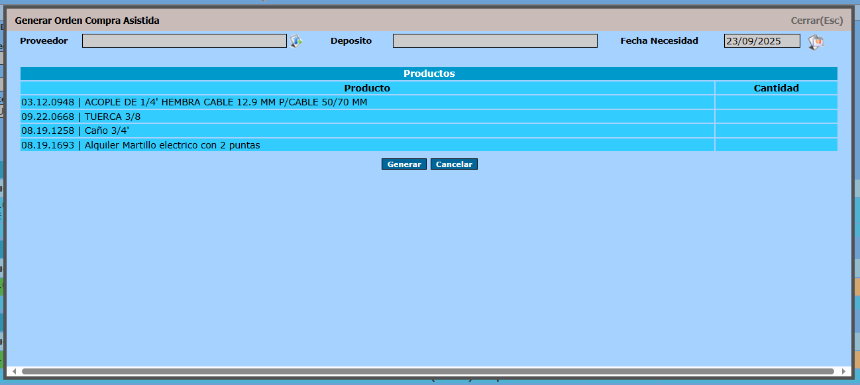The width and height of the screenshot is (860, 385).
Task: Click the Fecha Necesidad date field
Action: tap(762, 41)
